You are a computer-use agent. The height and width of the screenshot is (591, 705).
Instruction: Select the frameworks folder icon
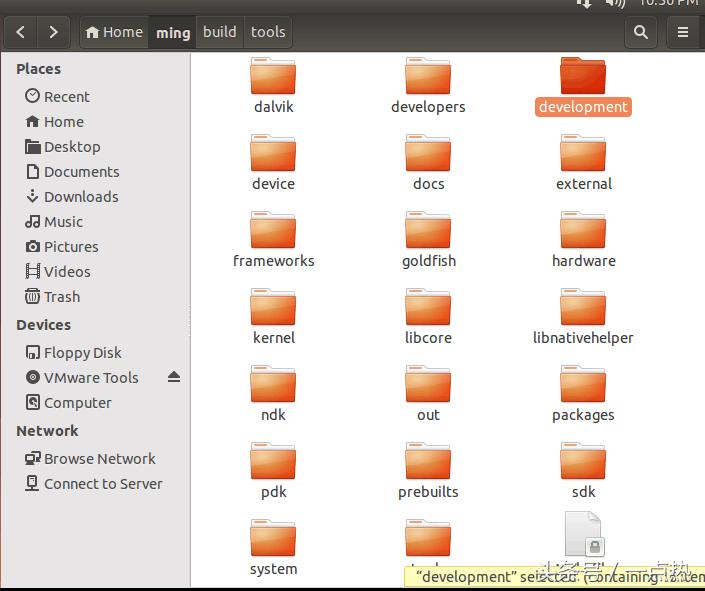[x=273, y=229]
